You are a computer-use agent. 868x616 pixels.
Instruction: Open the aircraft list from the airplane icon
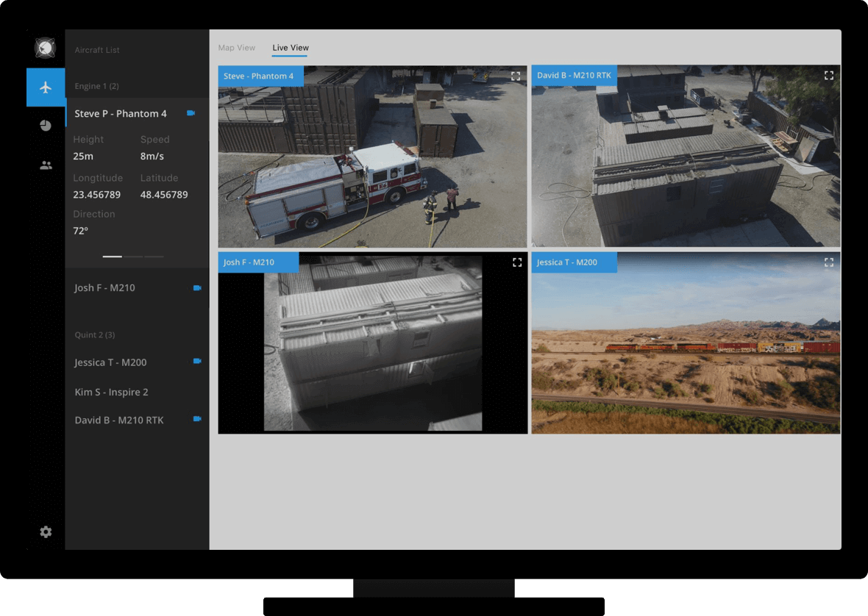tap(46, 87)
